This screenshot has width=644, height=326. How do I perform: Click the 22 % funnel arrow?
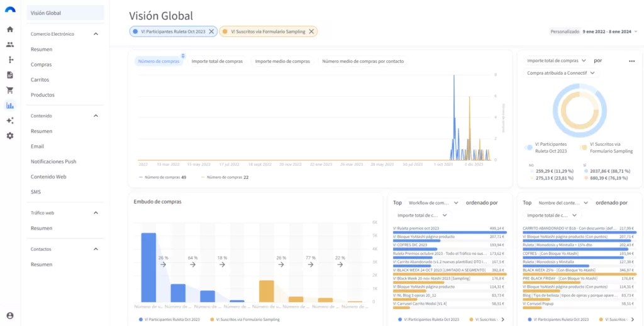point(340,264)
